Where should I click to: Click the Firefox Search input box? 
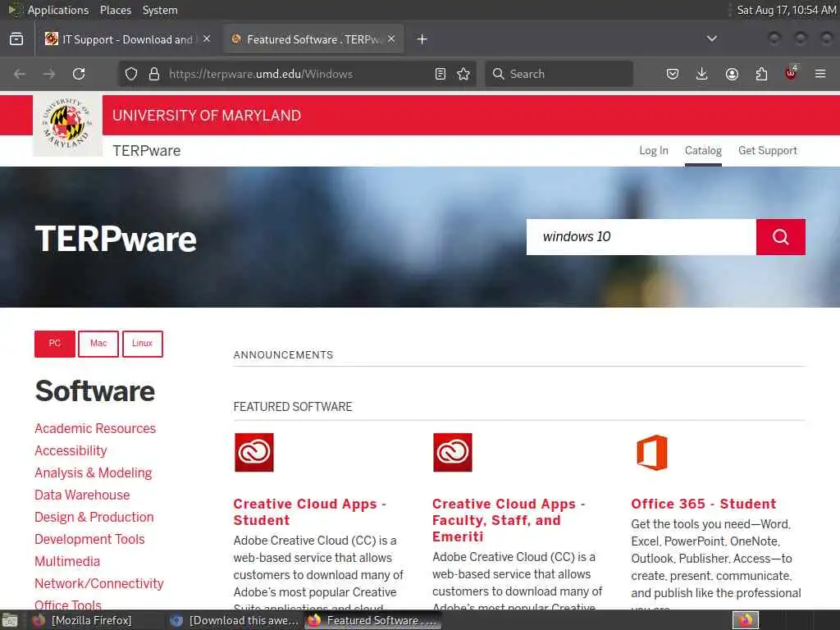tap(559, 74)
